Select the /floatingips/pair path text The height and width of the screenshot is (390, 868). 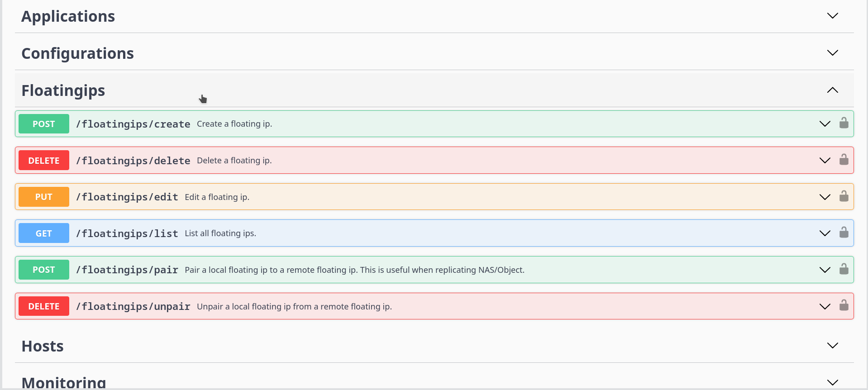(x=127, y=270)
